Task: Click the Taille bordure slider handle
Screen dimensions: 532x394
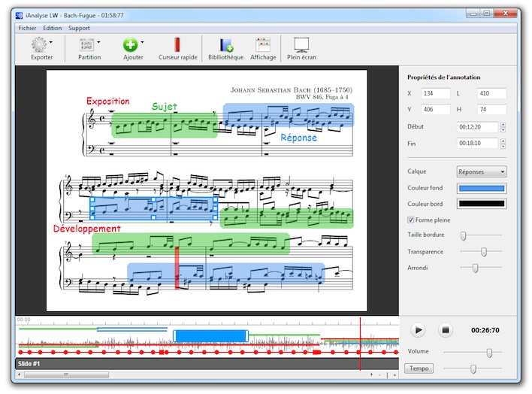Action: pyautogui.click(x=463, y=235)
